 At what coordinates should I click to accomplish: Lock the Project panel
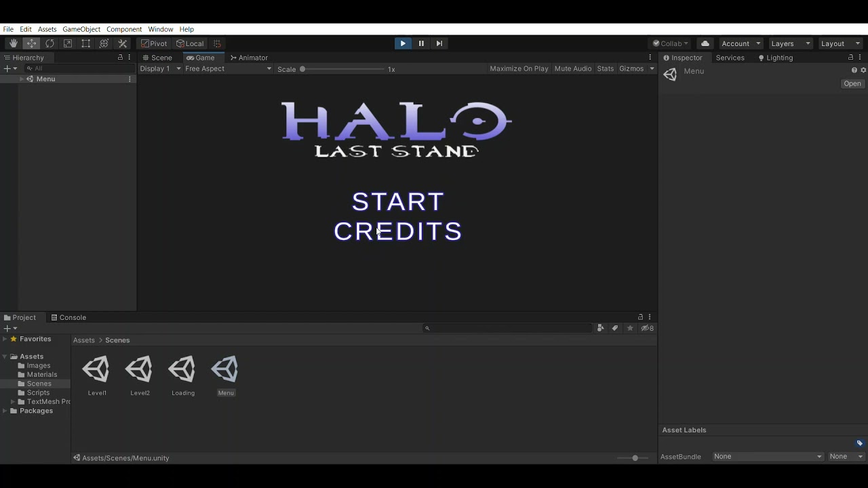click(640, 317)
